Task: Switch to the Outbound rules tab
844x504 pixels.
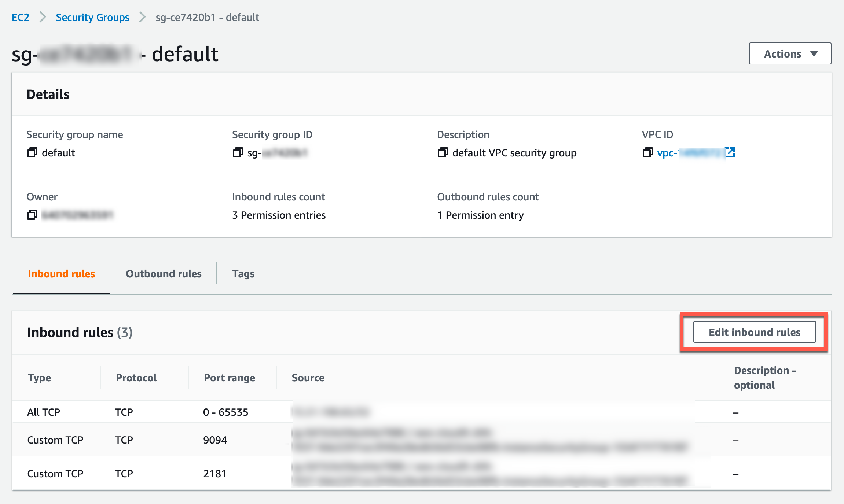Action: 164,274
